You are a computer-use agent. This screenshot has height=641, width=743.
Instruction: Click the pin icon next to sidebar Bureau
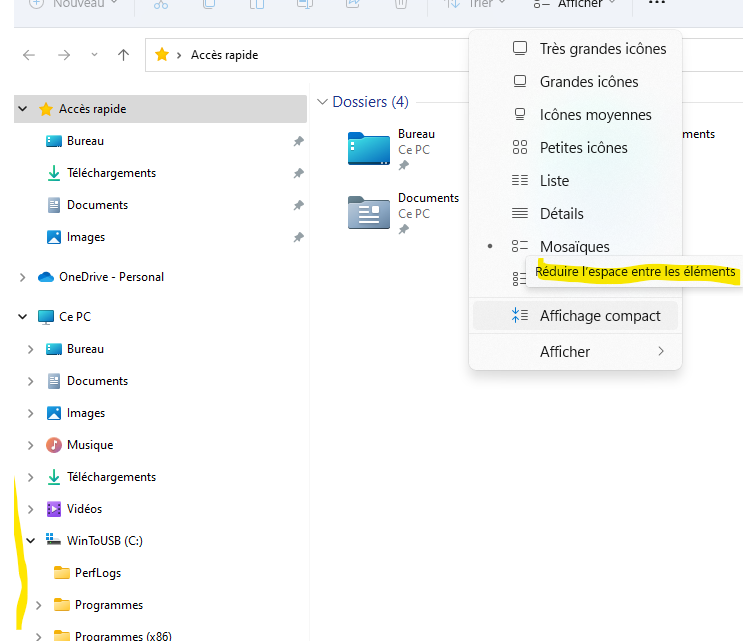[x=299, y=141]
